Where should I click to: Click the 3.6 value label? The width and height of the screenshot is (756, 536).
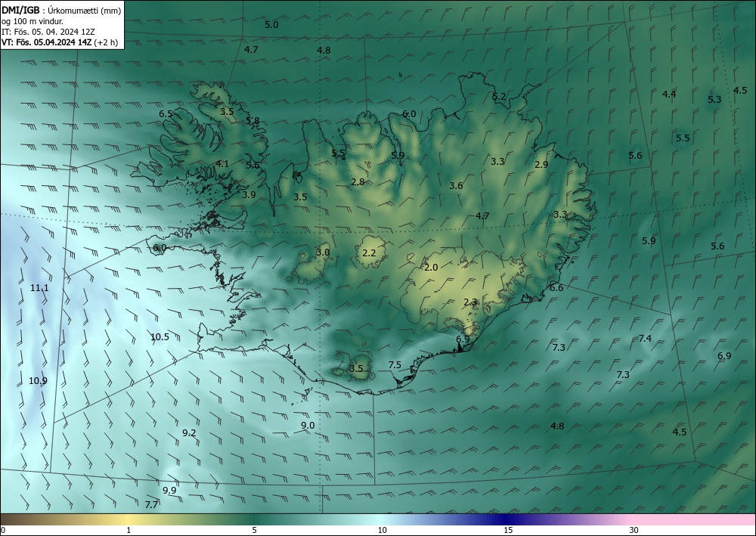click(x=456, y=185)
